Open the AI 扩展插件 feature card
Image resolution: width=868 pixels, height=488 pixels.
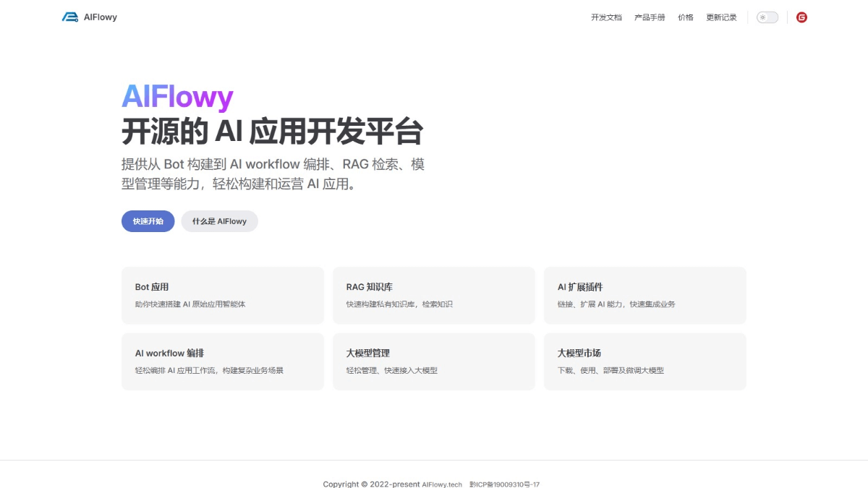645,296
